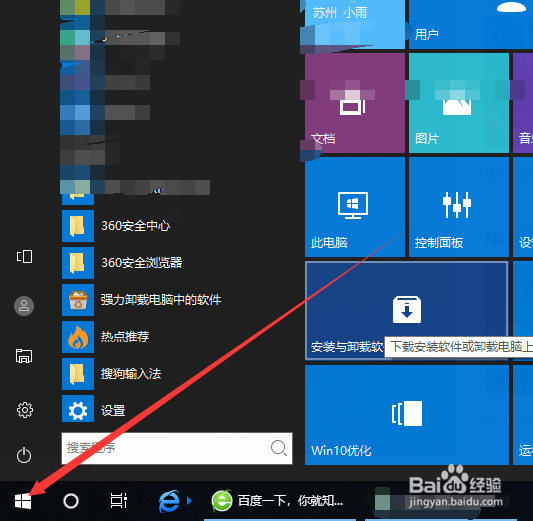Open the 此电脑 tile
The height and width of the screenshot is (521, 533).
pos(355,207)
